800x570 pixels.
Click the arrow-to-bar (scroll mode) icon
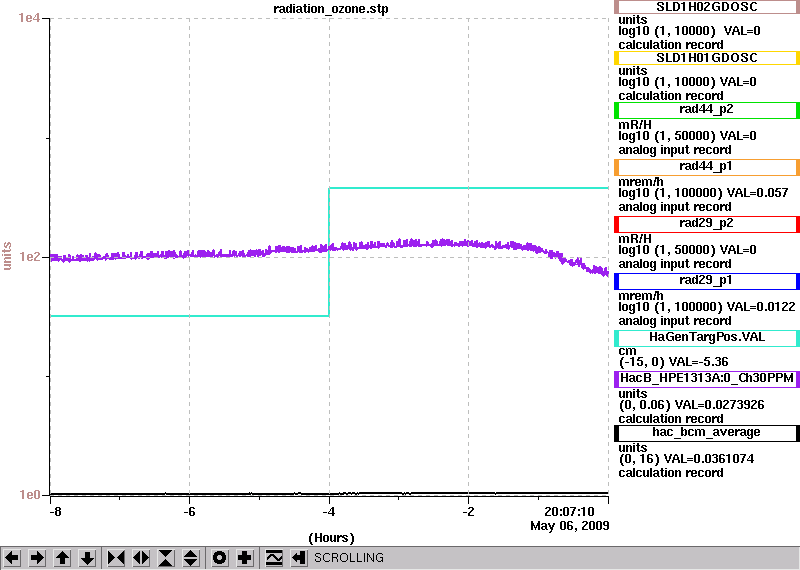click(299, 558)
